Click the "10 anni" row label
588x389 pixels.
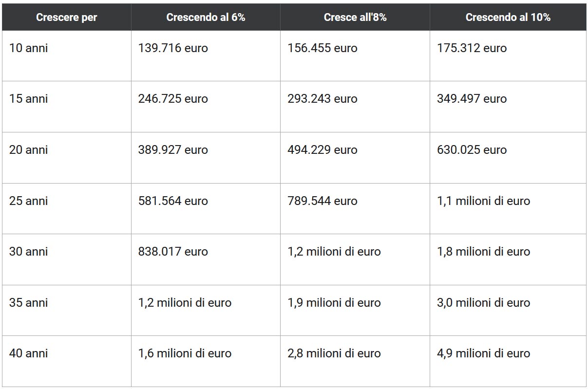coord(29,48)
